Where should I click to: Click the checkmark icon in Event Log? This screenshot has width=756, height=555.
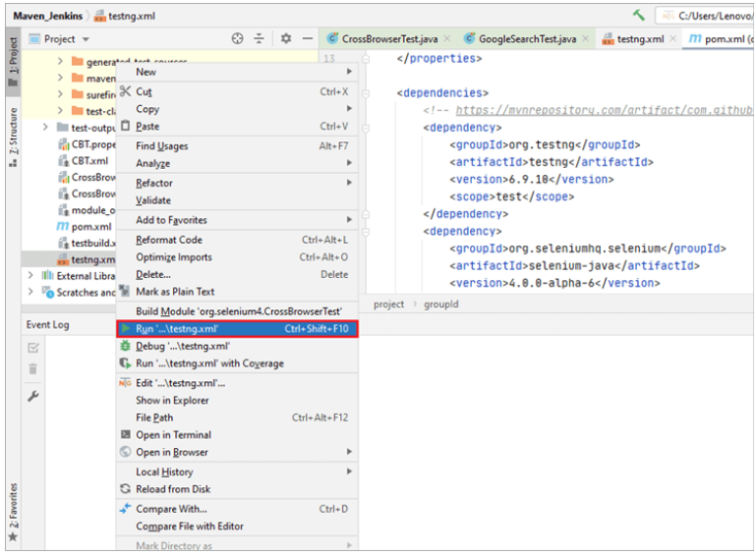32,347
